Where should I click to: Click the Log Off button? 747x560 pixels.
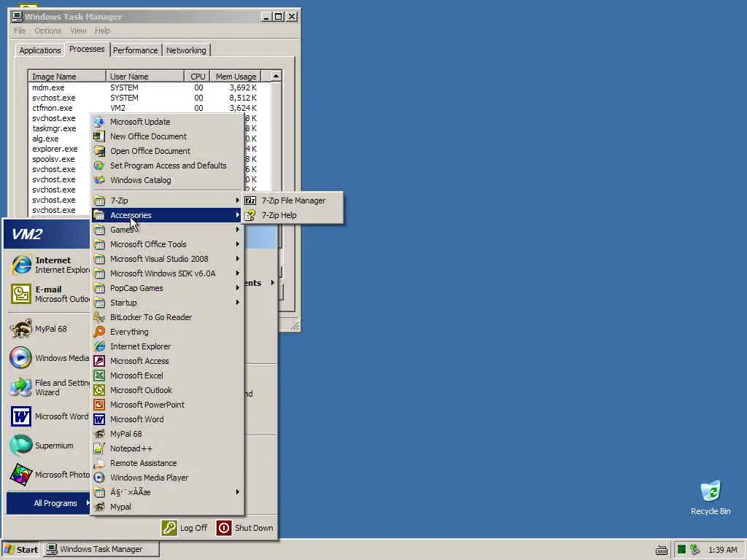point(185,528)
